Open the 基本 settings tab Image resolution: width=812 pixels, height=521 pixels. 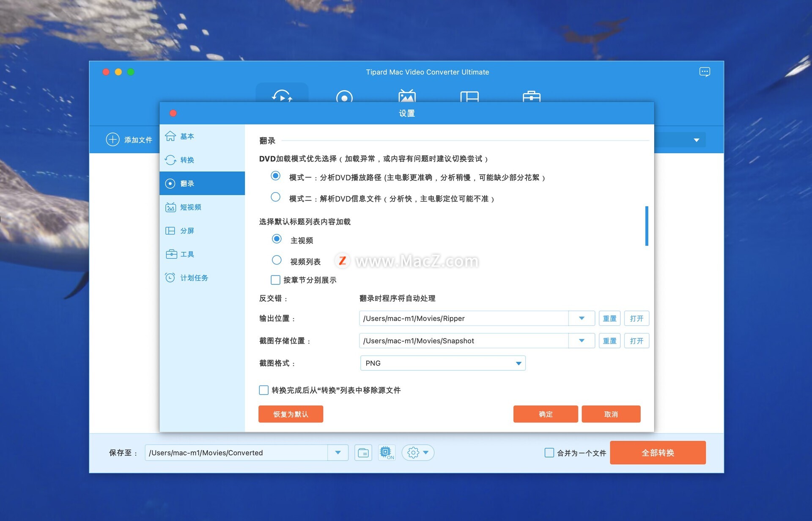click(202, 136)
